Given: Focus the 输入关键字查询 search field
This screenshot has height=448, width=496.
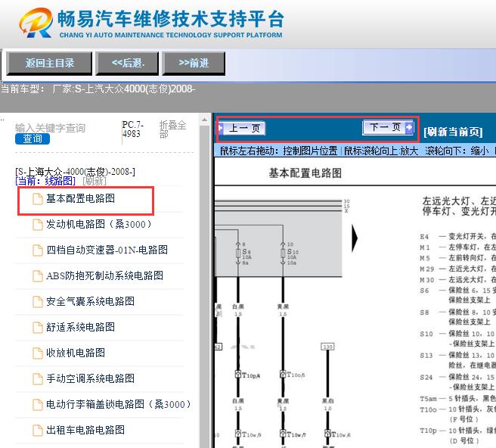Looking at the screenshot, I should click(51, 128).
